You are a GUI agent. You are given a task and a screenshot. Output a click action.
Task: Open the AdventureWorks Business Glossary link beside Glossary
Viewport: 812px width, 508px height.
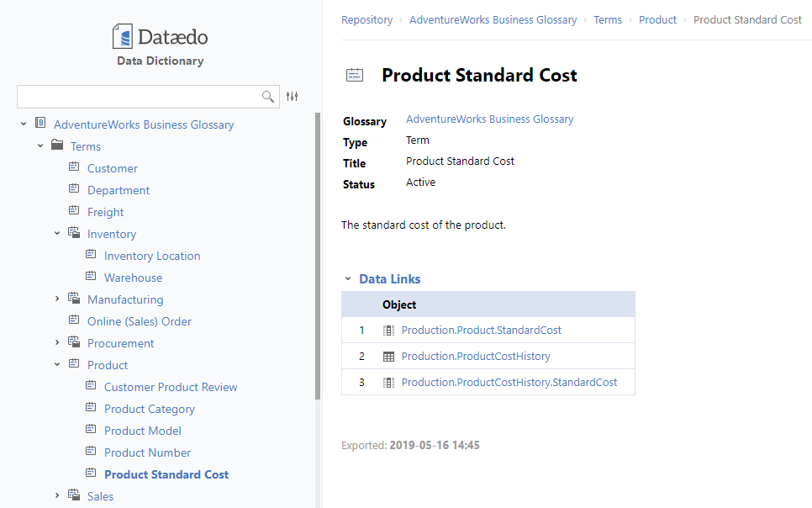(489, 119)
